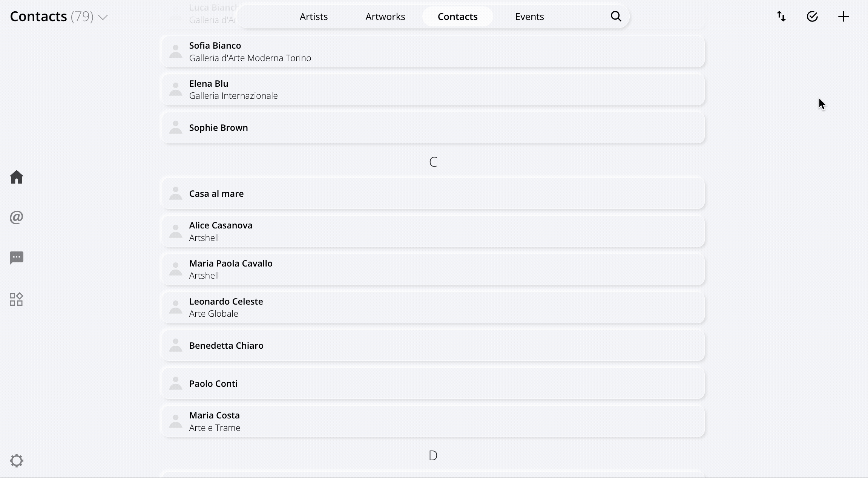
Task: Expand the Contacts (79) dropdown chevron
Action: point(103,17)
